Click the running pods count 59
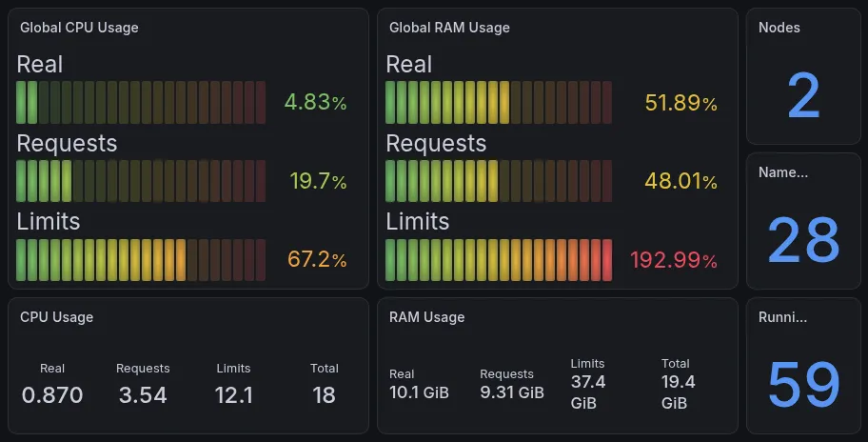Image resolution: width=868 pixels, height=442 pixels. [x=804, y=384]
